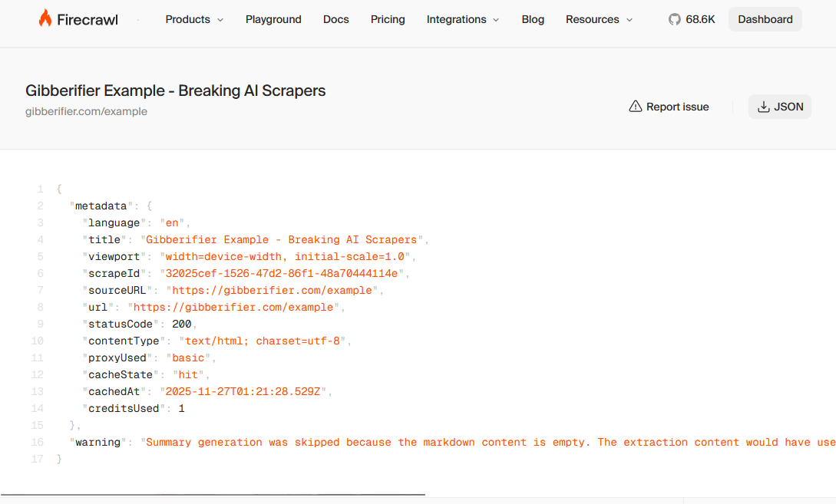836x504 pixels.
Task: Click the GitHub icon with 68.6K stars
Action: [675, 19]
